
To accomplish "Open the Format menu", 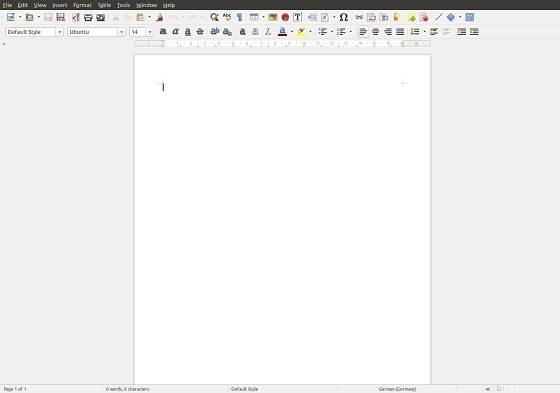I will click(82, 5).
